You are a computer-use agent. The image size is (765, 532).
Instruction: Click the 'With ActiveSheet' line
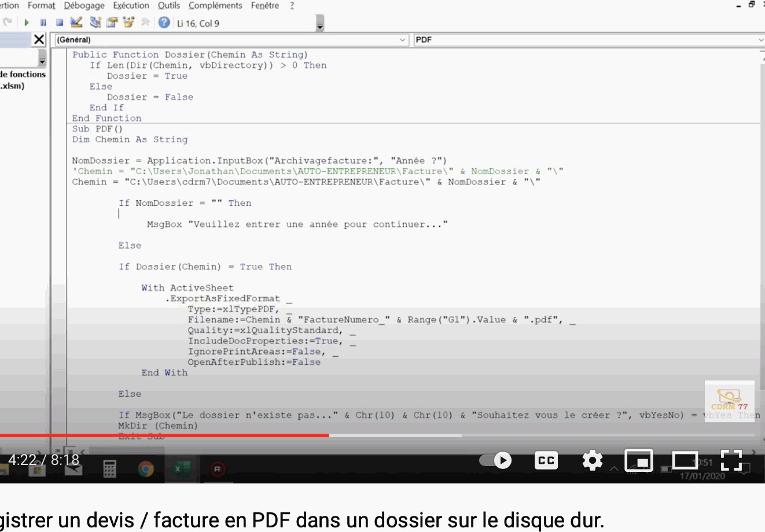tap(187, 288)
